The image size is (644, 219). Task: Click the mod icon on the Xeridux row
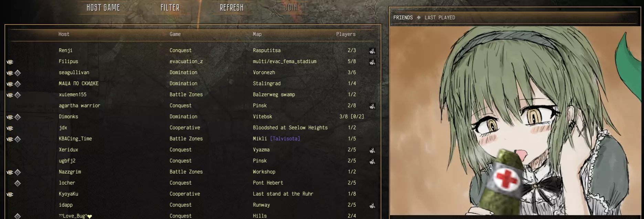coord(372,150)
